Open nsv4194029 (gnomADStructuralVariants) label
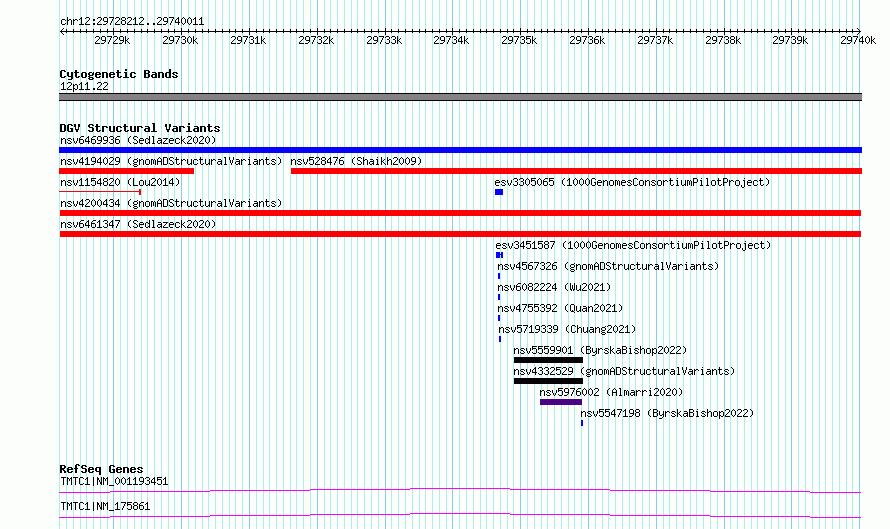The image size is (890, 529). [x=171, y=161]
